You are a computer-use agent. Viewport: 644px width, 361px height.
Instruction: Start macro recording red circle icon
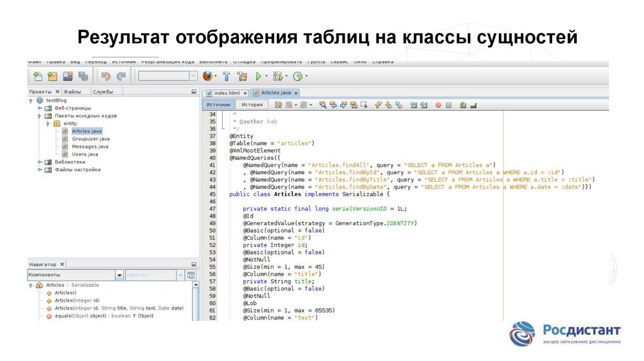pos(438,106)
